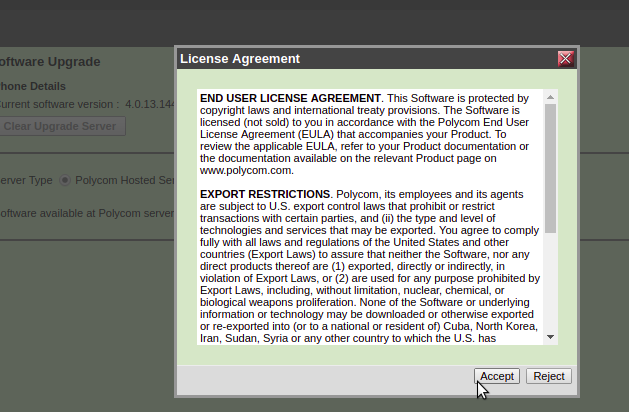Viewport: 629px width, 412px height.
Task: Click the Software Upgrade heading in background
Action: coord(49,62)
